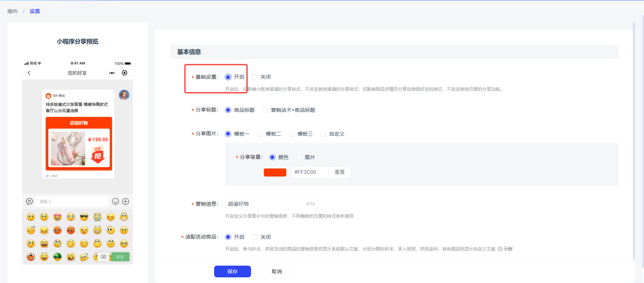Click the voice message icon left of input
Screen dimensions: 644x283
[29, 201]
